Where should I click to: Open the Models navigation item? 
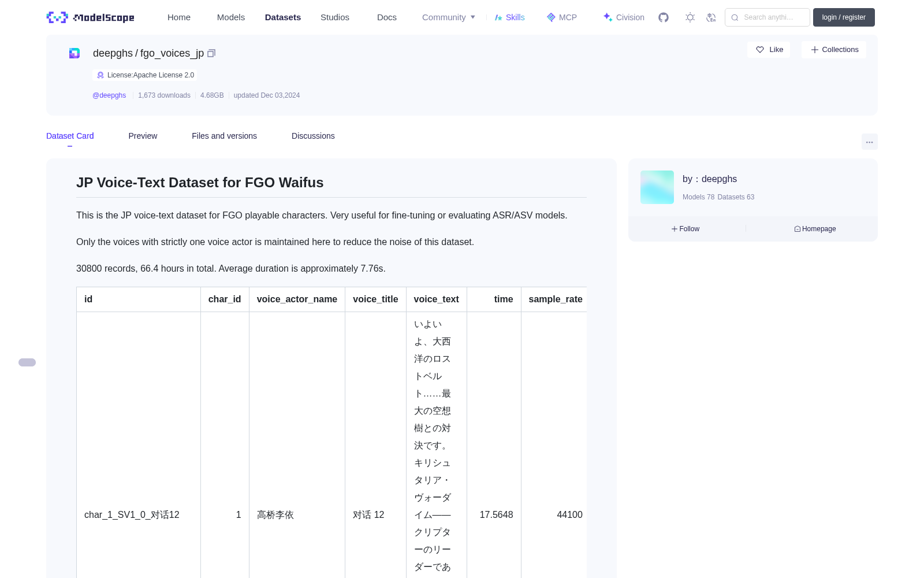(x=231, y=17)
